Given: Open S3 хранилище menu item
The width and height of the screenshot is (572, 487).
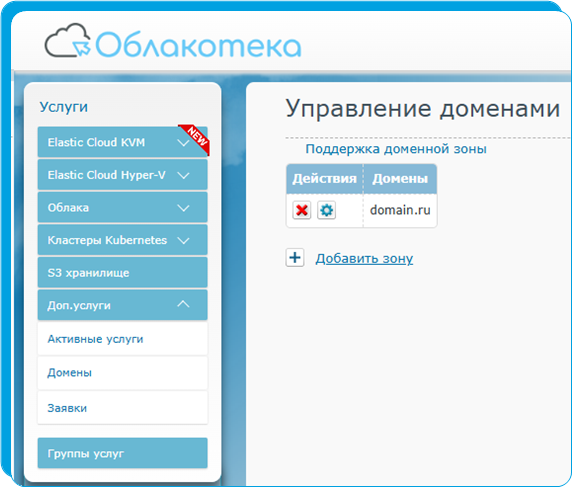Looking at the screenshot, I should point(123,273).
